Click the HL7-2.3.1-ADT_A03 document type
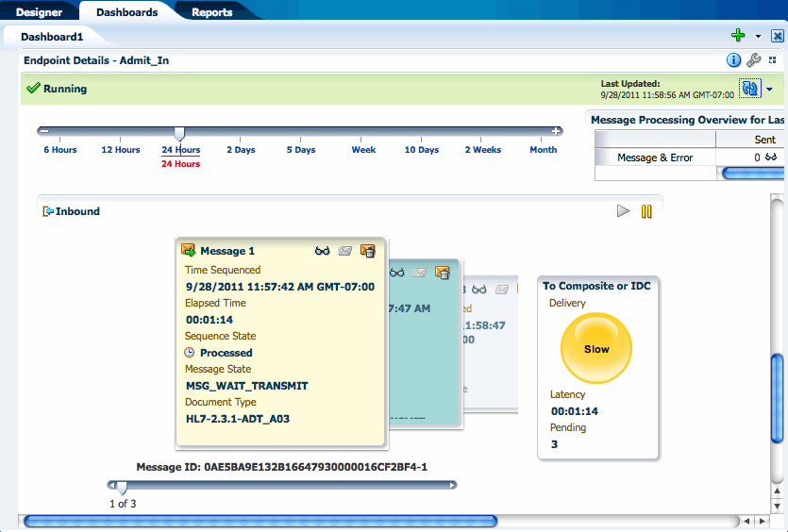This screenshot has height=532, width=788. coord(238,419)
